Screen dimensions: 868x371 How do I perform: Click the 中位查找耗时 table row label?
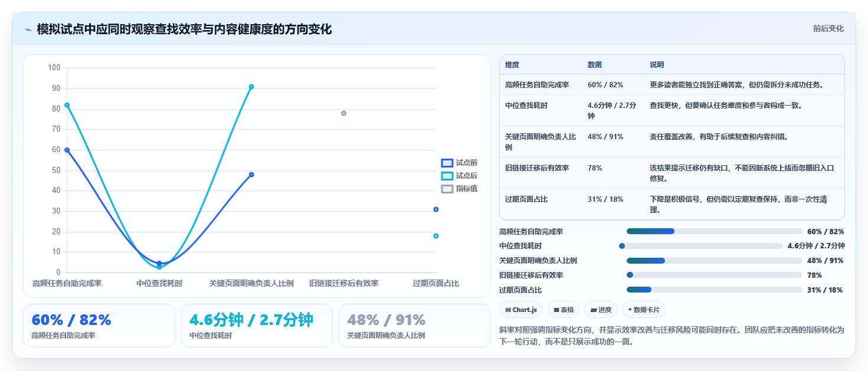coord(526,105)
